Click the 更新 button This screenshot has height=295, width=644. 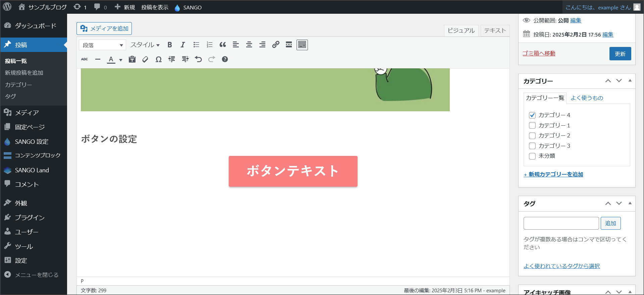620,54
